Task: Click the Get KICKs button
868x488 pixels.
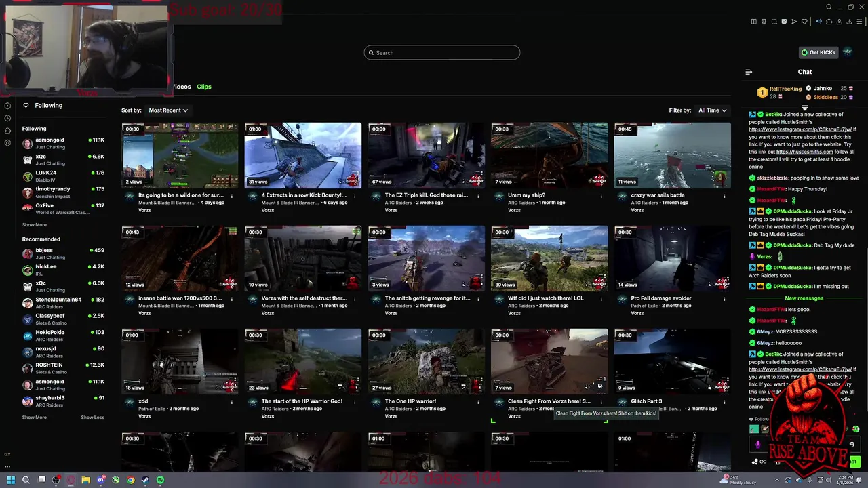Action: click(x=818, y=52)
